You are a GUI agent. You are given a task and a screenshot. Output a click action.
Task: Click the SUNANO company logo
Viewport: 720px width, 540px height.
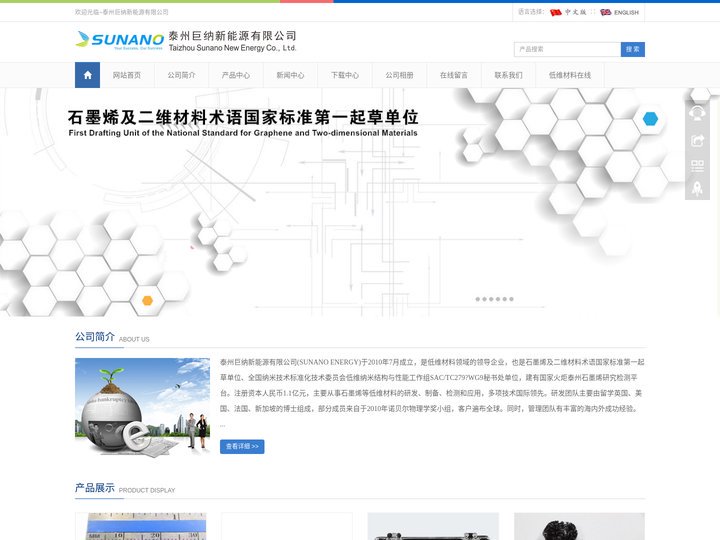[119, 40]
